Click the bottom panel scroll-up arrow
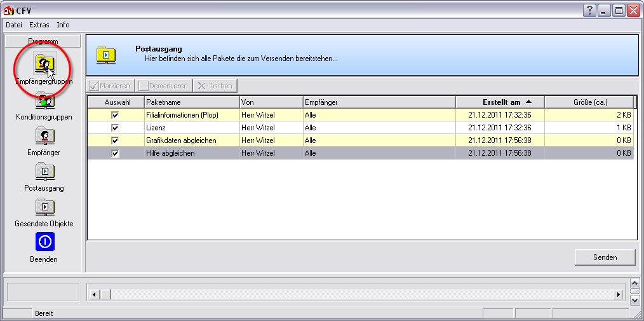The image size is (644, 321). pos(634,283)
